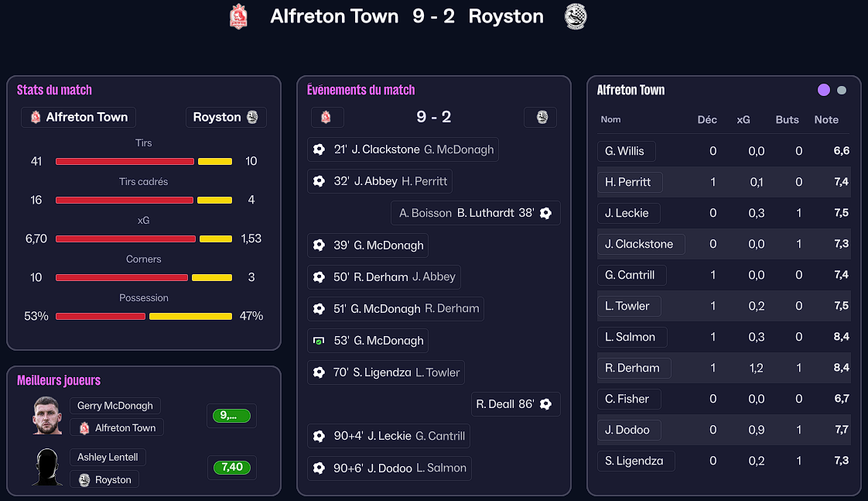Click the goal icon beside Luthardt 38'
Viewport: 868px width, 501px height.
545,213
